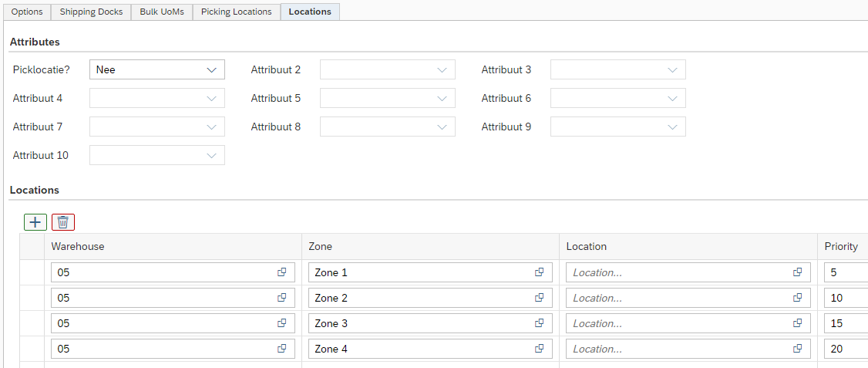Image resolution: width=868 pixels, height=368 pixels.
Task: Open the Attribuut 10 dropdown
Action: (x=211, y=156)
